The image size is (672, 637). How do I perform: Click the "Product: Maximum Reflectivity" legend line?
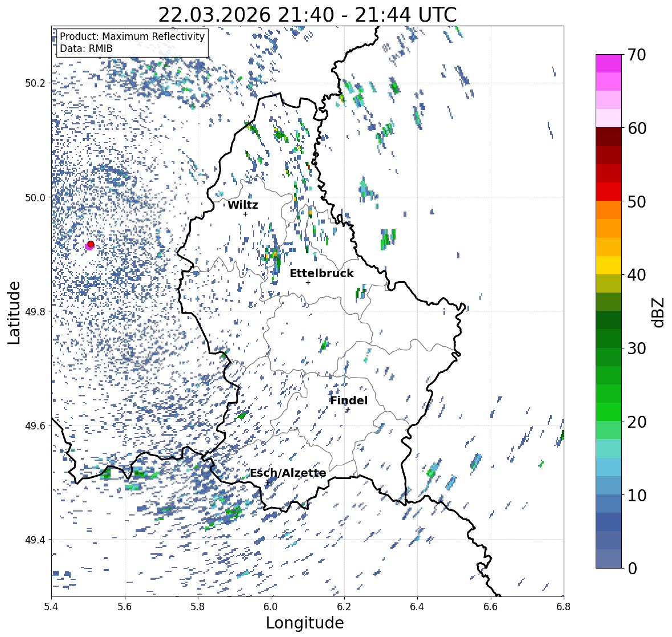[x=132, y=36]
